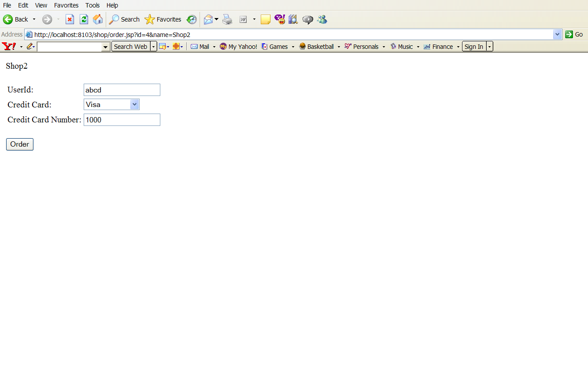The image size is (588, 372).
Task: Click the Stop loading icon
Action: click(x=70, y=19)
